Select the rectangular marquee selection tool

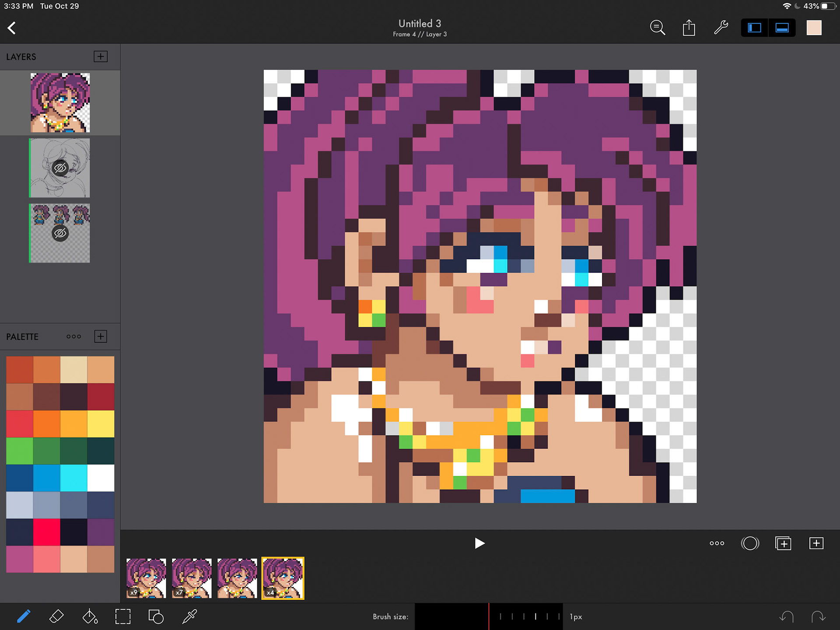(x=123, y=616)
